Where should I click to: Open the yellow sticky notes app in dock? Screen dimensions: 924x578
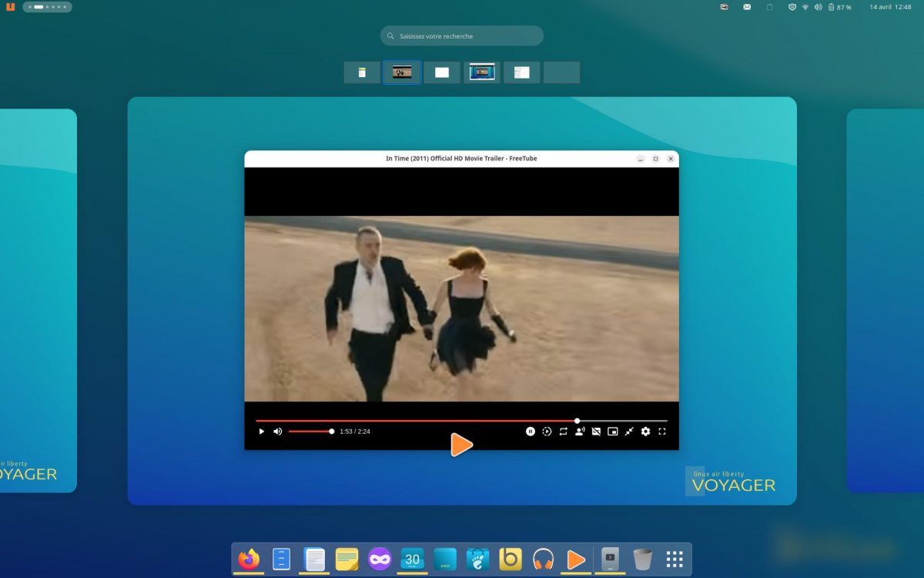pos(347,559)
